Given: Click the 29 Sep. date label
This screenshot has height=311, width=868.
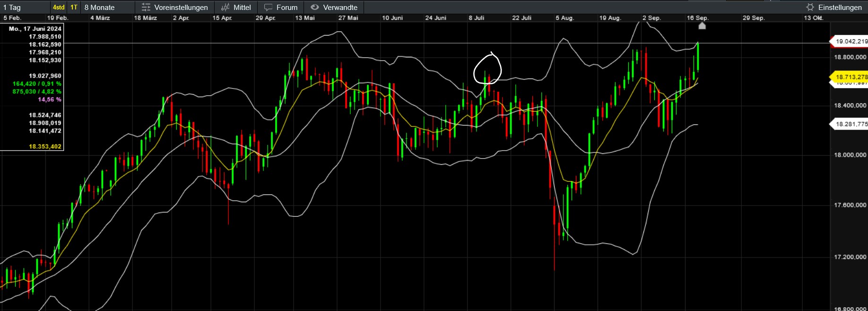Looking at the screenshot, I should pos(754,18).
